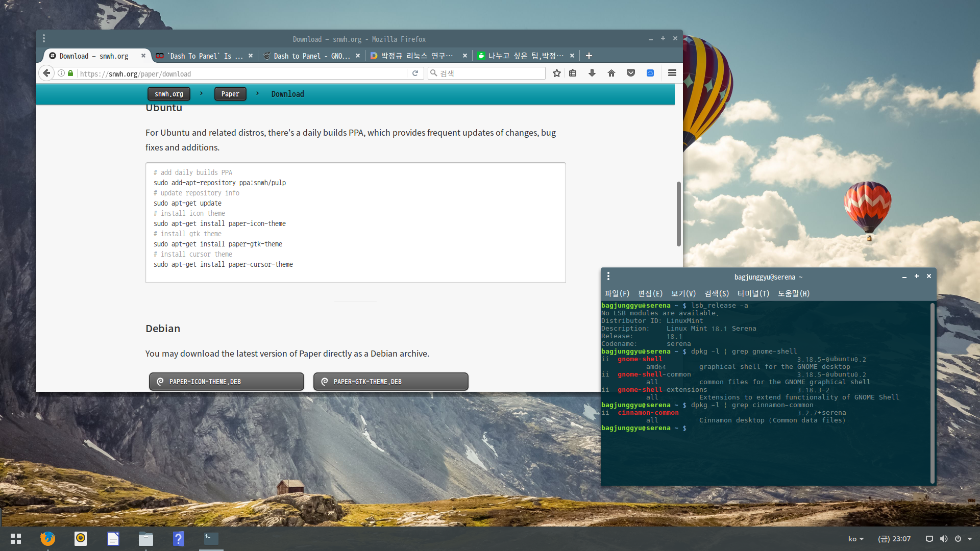Open the 편집(E) terminal menu
The height and width of the screenshot is (551, 980).
(x=650, y=293)
